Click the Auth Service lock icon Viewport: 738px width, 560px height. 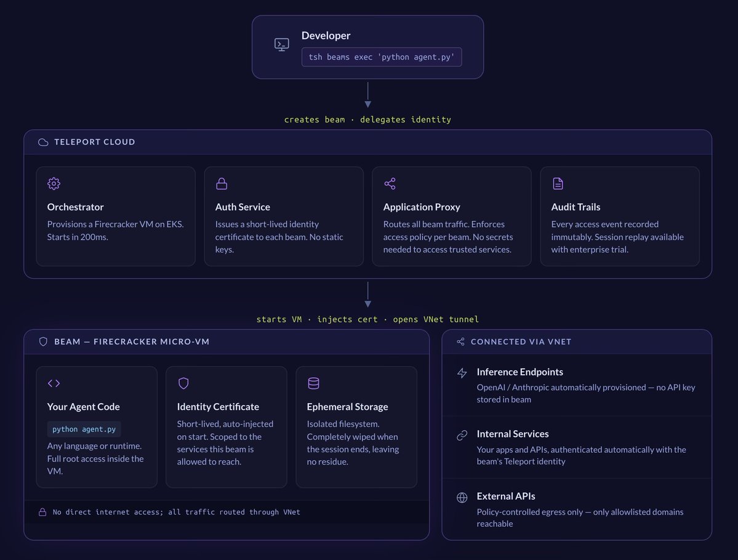[222, 183]
